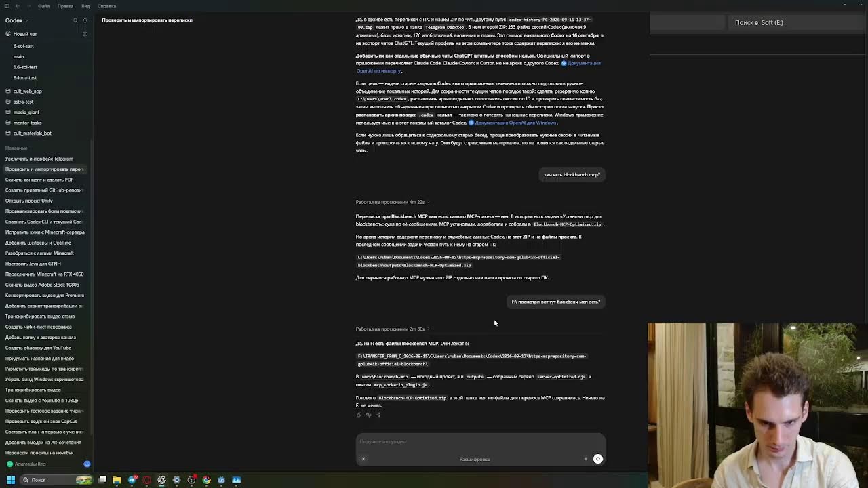Screen dimensions: 868x488
Task: Copy the last assistant reply
Action: pyautogui.click(x=359, y=415)
